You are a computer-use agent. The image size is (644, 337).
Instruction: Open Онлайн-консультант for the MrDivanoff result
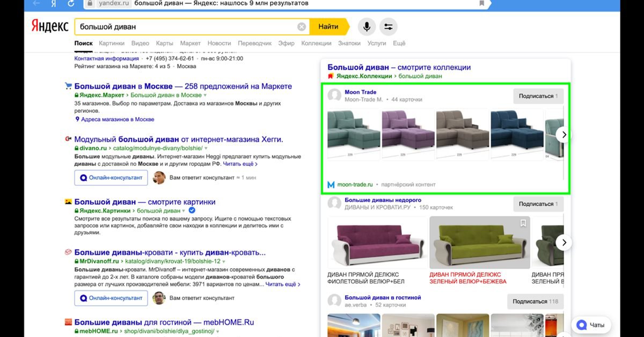[x=111, y=298]
